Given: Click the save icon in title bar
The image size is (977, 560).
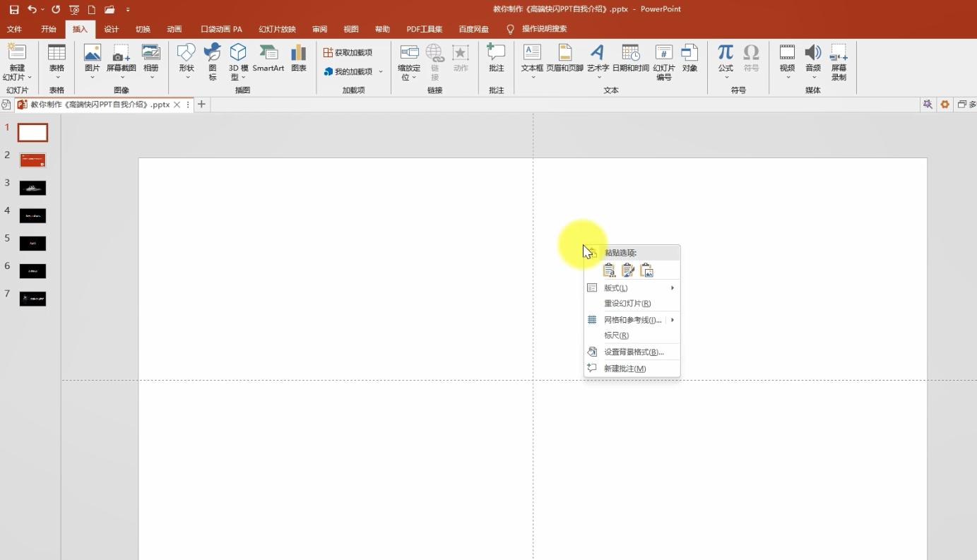Looking at the screenshot, I should [x=14, y=9].
